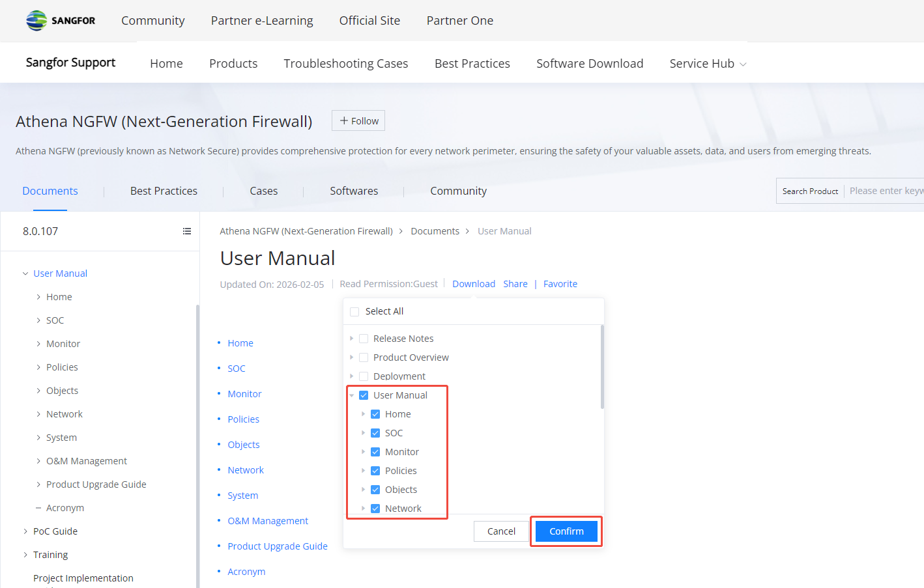Open the Product Upgrade Guide document link
Viewport: 924px width, 588px height.
(278, 546)
